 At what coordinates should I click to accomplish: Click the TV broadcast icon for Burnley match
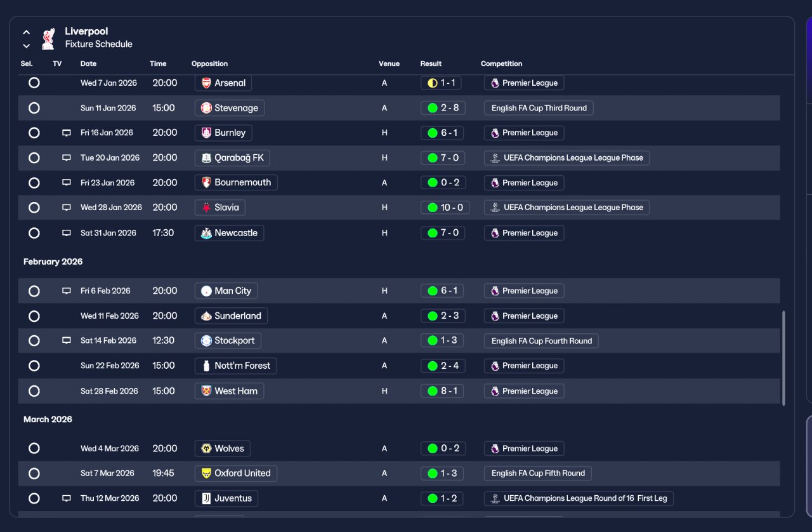tap(67, 133)
